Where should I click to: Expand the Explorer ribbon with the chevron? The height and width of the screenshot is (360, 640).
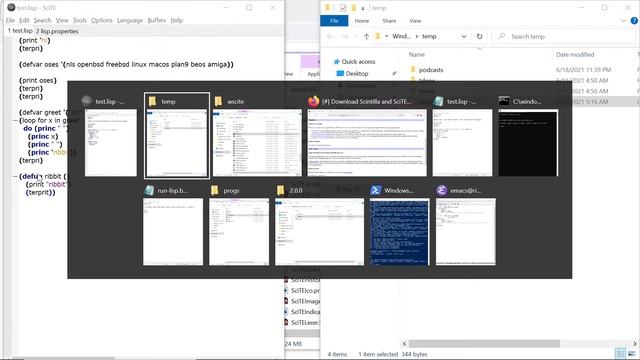(x=623, y=21)
